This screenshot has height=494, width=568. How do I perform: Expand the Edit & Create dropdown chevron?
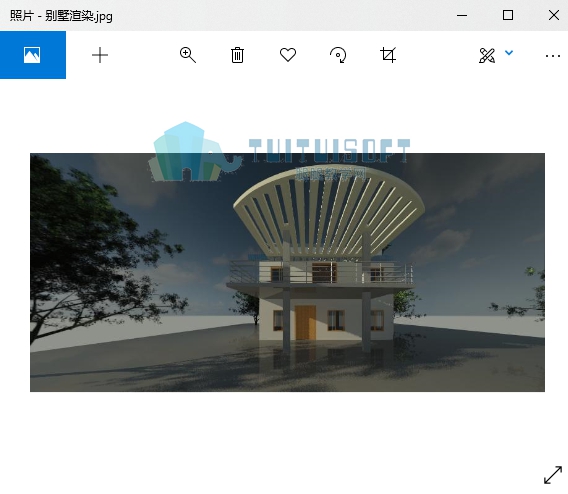coord(509,53)
